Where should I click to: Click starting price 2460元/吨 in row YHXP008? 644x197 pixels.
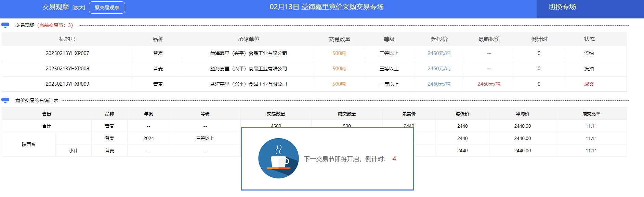click(x=439, y=69)
